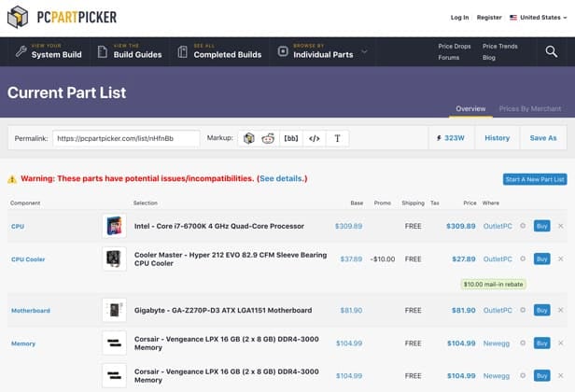Click the Log In link
This screenshot has width=575, height=392.
(x=459, y=17)
